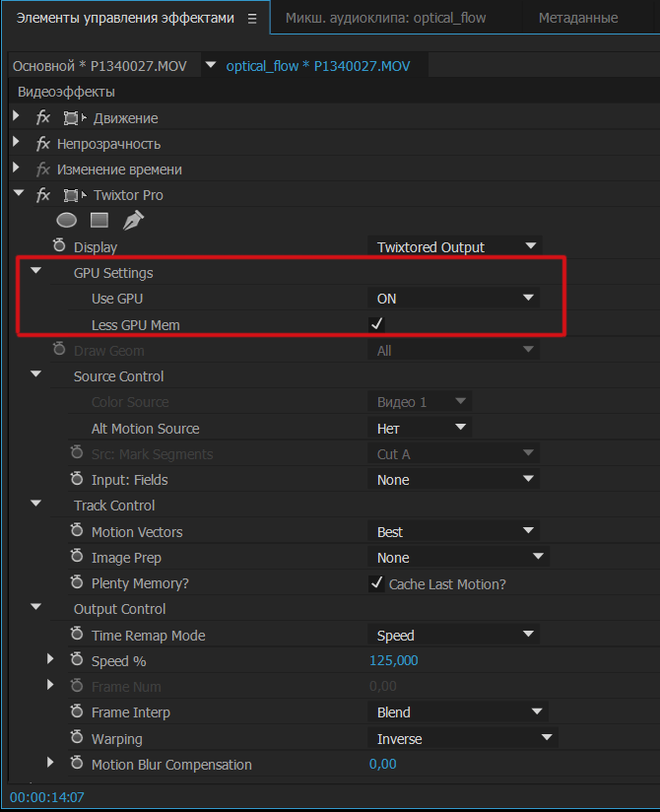Open panel menu icon beside Элементы управления эффектами
This screenshot has width=660, height=812.
click(252, 18)
